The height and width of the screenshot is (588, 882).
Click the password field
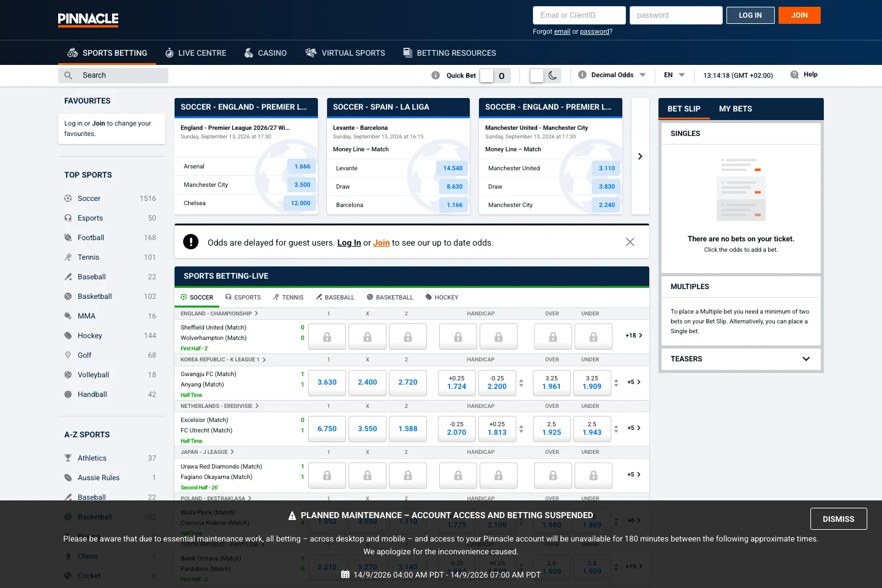click(x=676, y=15)
